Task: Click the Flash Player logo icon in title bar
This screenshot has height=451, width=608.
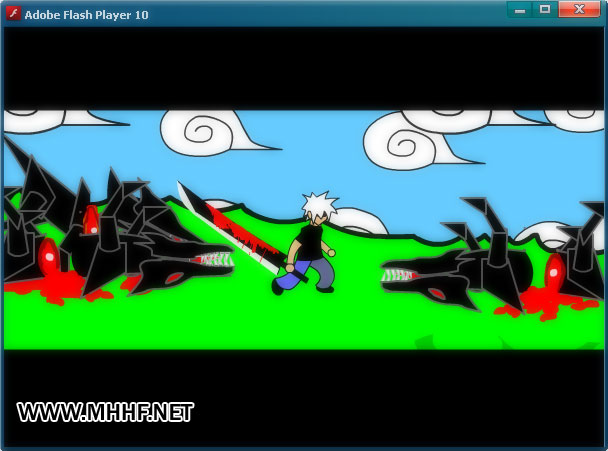Action: 13,14
